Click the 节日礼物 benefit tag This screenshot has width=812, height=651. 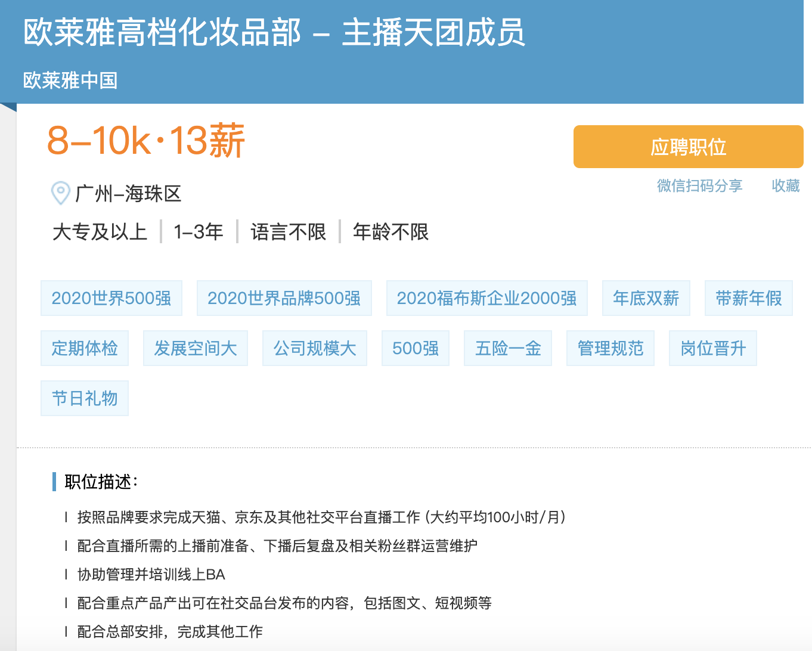85,398
